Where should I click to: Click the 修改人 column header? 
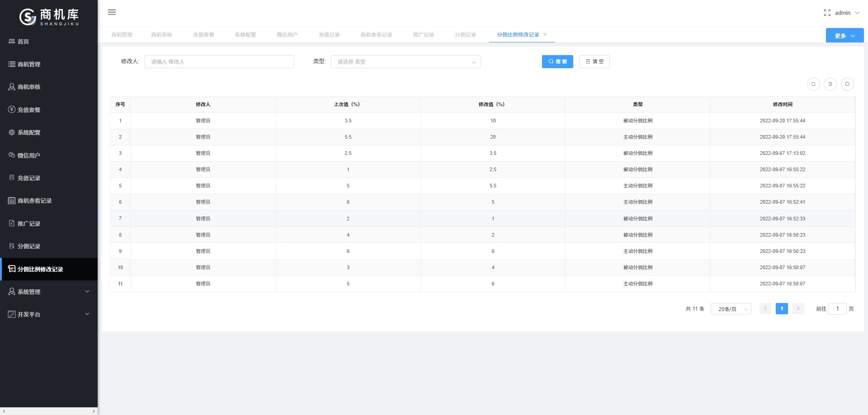(203, 104)
